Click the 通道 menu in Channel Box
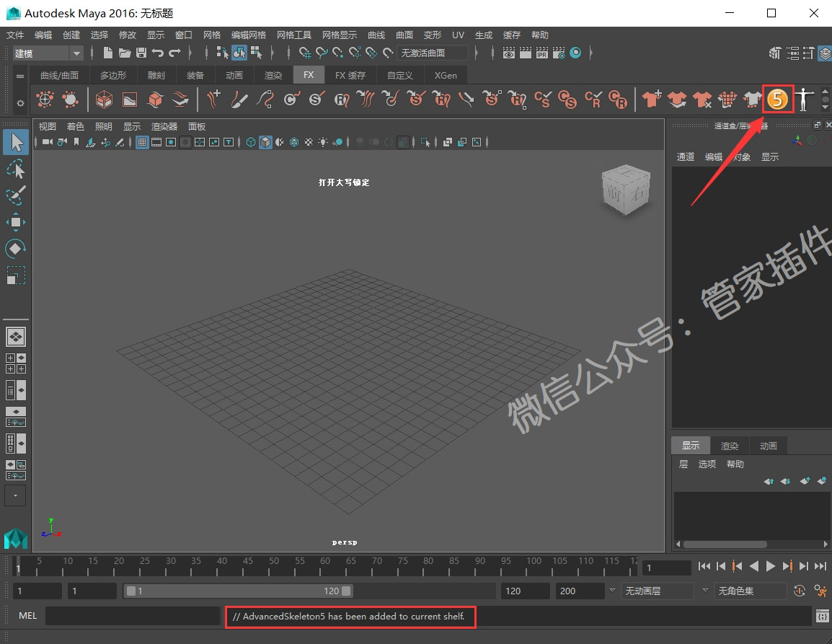 coord(686,157)
